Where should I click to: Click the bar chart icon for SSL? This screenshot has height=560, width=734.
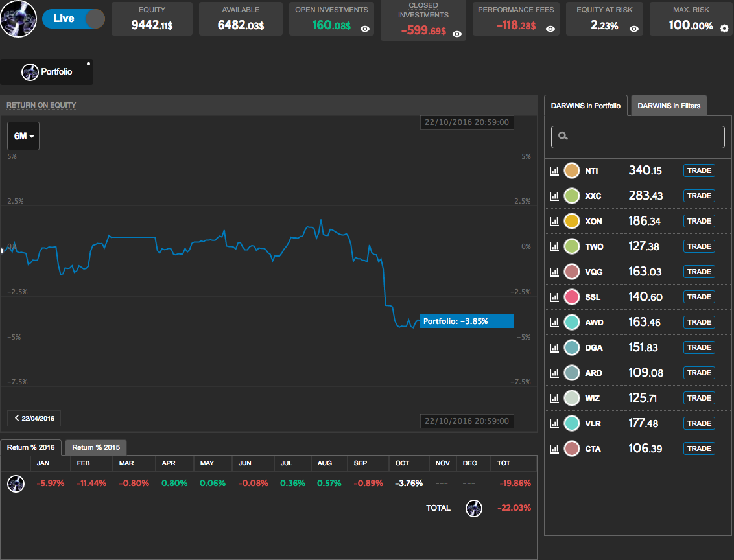[554, 297]
